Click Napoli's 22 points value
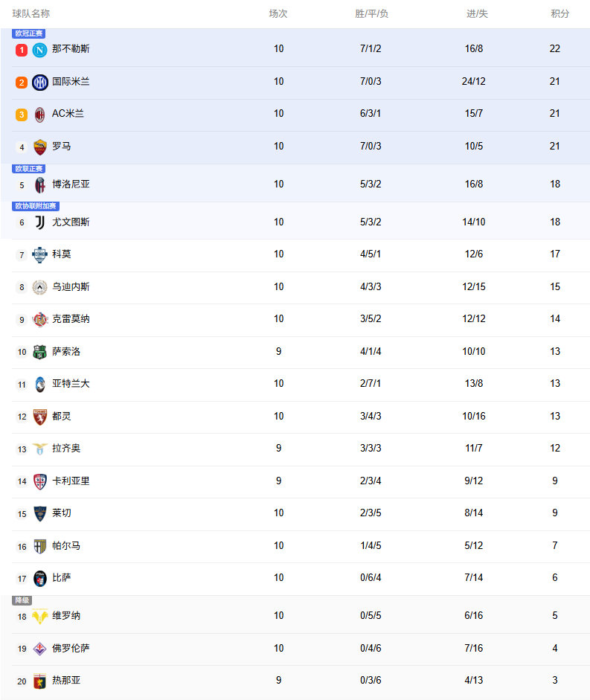 (555, 49)
